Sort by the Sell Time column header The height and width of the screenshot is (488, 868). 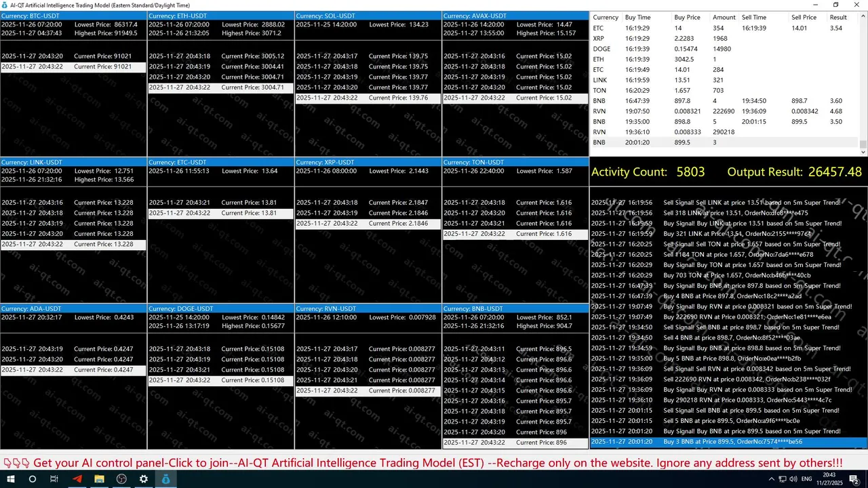pyautogui.click(x=754, y=18)
